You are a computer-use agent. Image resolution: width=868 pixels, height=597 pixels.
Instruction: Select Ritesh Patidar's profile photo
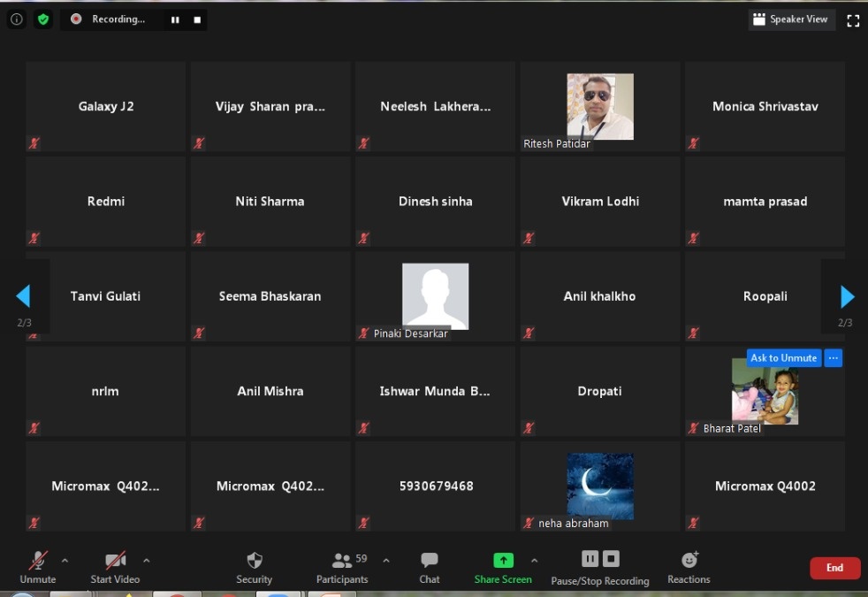tap(600, 106)
